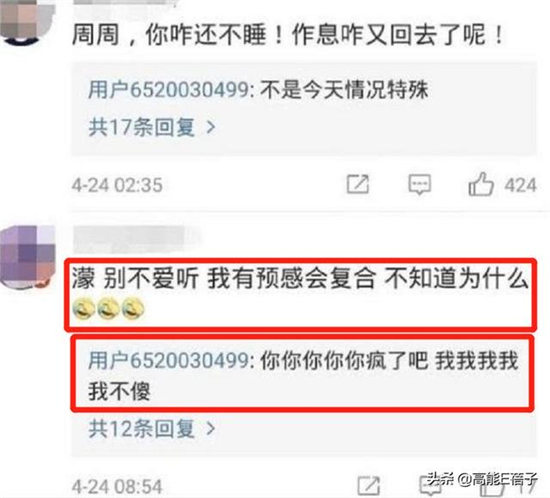
Task: Tap the reply 不是今天情况特殊
Action: point(344,90)
